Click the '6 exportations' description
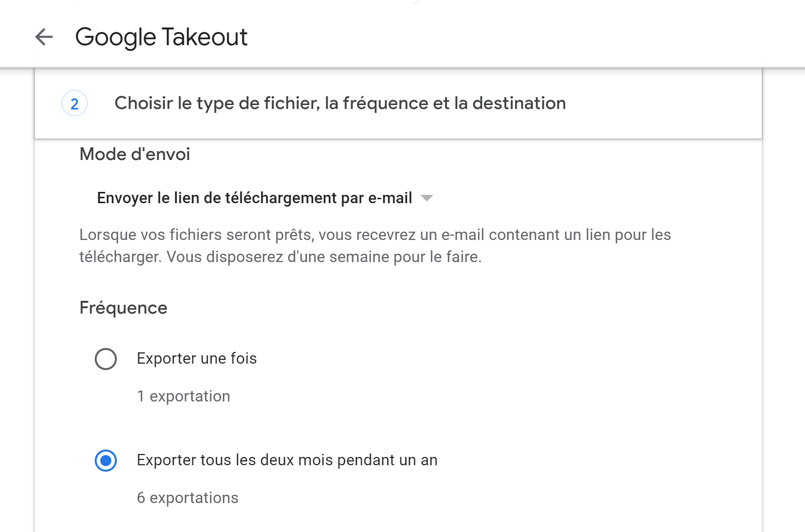 tap(187, 498)
